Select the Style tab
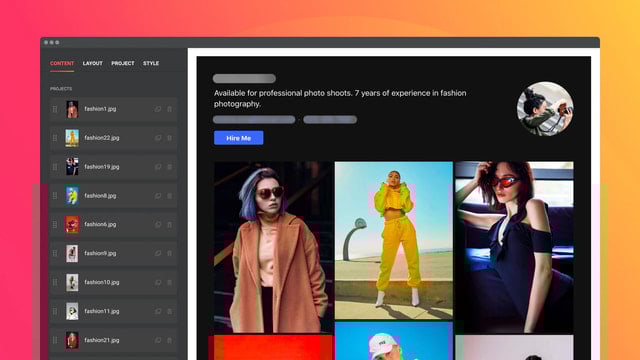The image size is (640, 360). click(x=151, y=63)
